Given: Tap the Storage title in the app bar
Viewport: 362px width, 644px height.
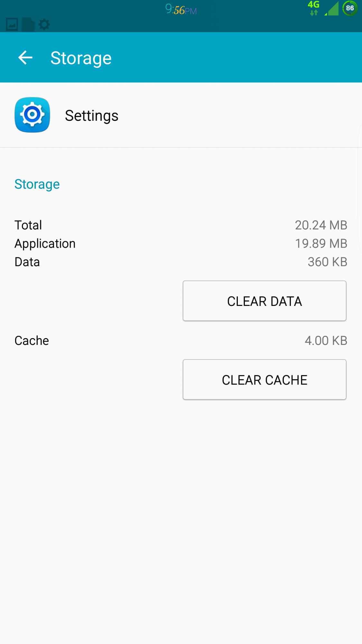Looking at the screenshot, I should click(x=81, y=57).
